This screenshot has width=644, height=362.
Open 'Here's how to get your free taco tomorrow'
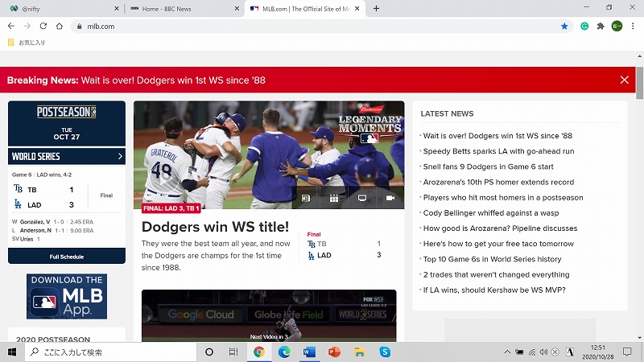(498, 244)
